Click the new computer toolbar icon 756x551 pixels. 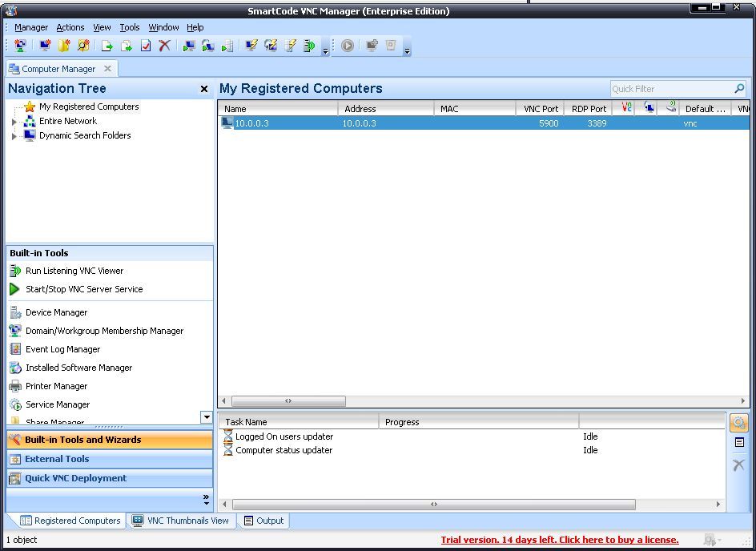45,46
